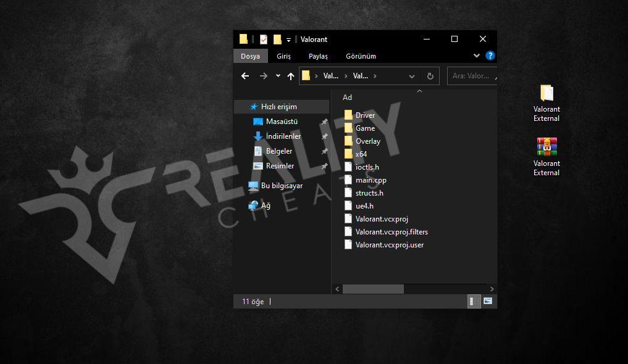
Task: Click the horizontal scrollbar thumb
Action: tap(373, 289)
